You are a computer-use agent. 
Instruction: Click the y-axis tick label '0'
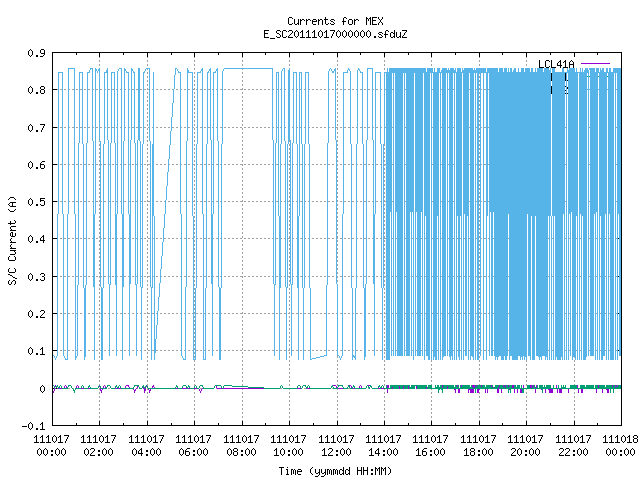point(42,389)
